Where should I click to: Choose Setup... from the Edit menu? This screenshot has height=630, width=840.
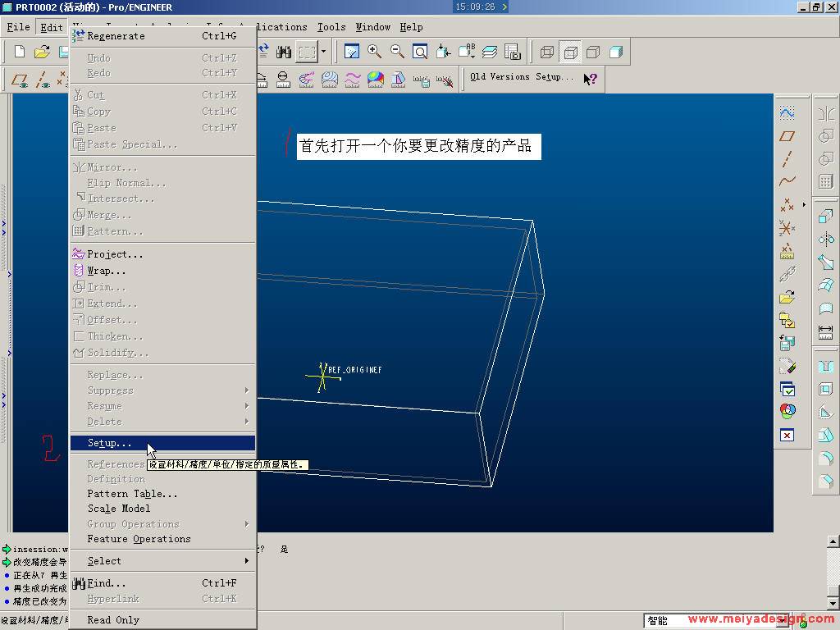click(x=109, y=443)
